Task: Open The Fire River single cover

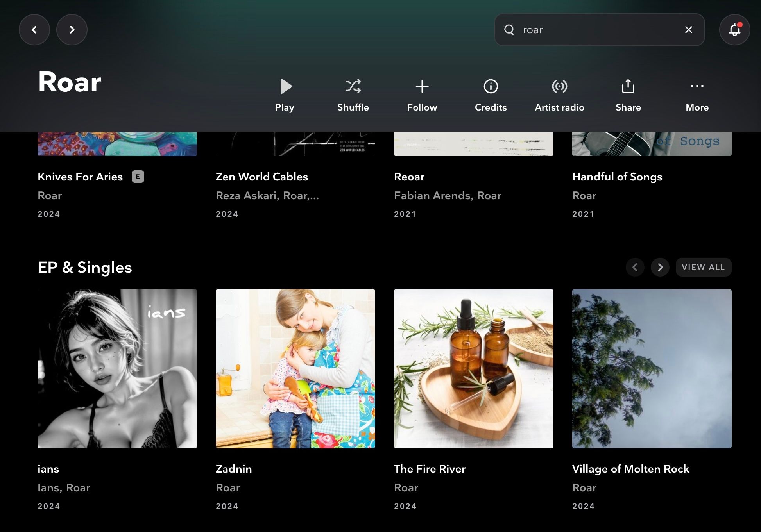Action: click(x=474, y=369)
